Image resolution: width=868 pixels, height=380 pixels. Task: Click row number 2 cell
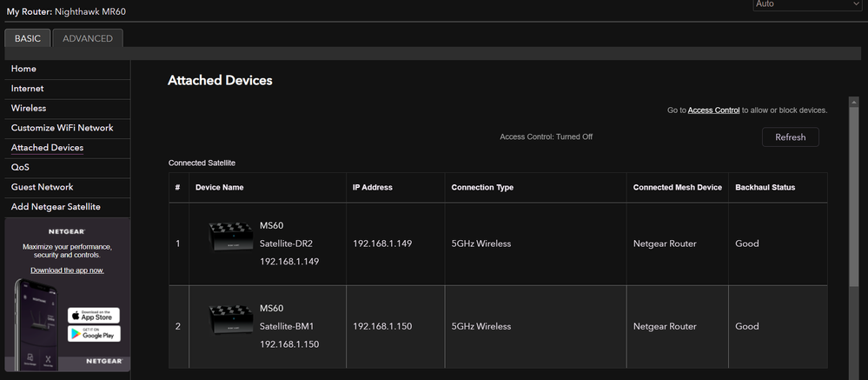[x=178, y=326]
